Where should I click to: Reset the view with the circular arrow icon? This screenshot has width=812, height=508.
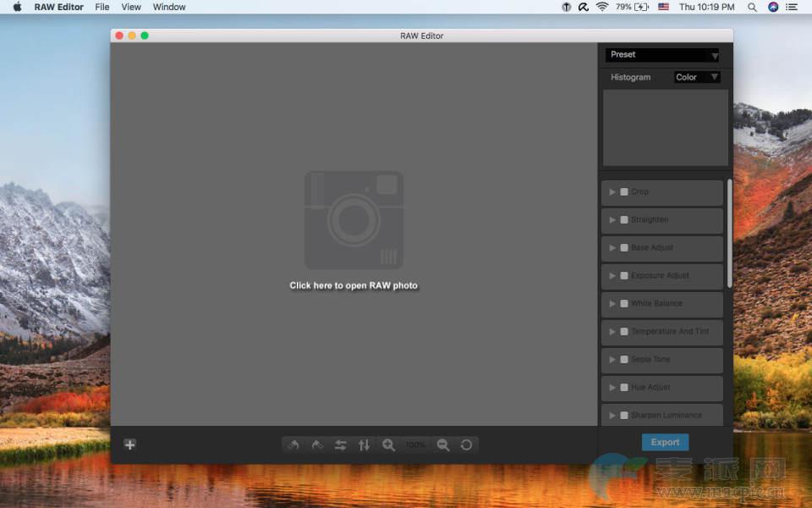click(466, 444)
